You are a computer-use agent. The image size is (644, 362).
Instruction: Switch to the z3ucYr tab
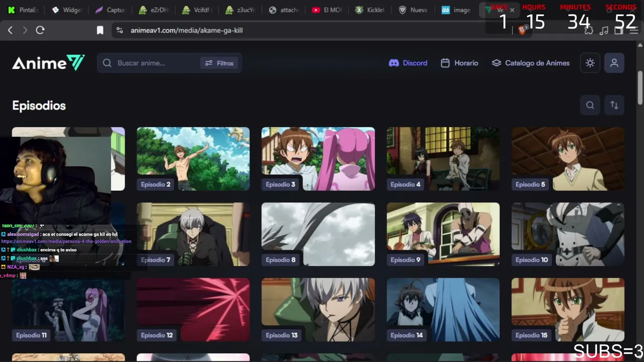pos(241,10)
